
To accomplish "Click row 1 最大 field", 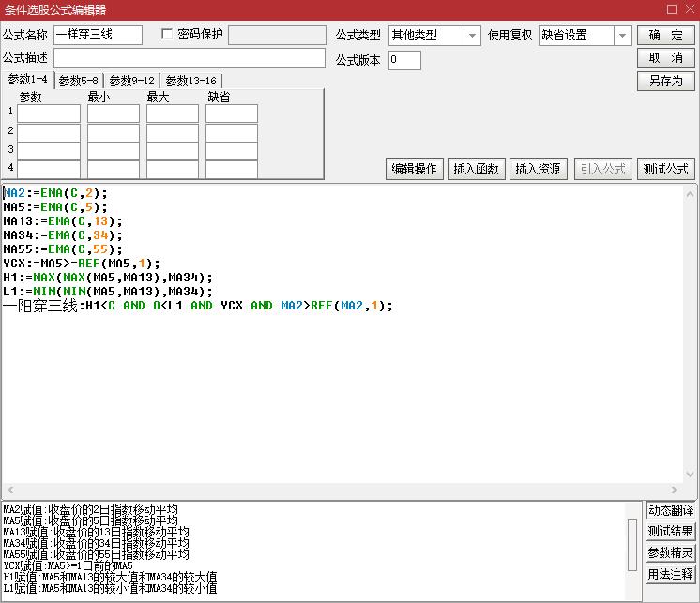I will 173,113.
